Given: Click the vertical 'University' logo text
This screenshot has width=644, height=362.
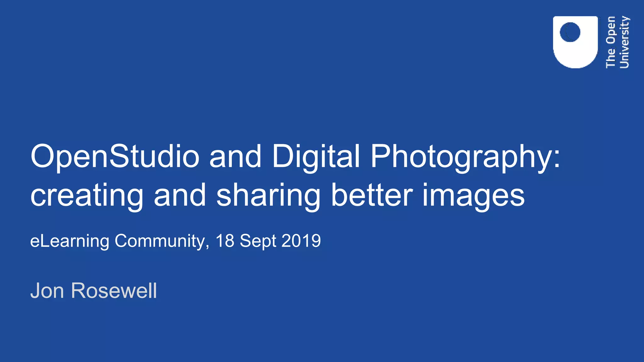Looking at the screenshot, I should (x=624, y=42).
